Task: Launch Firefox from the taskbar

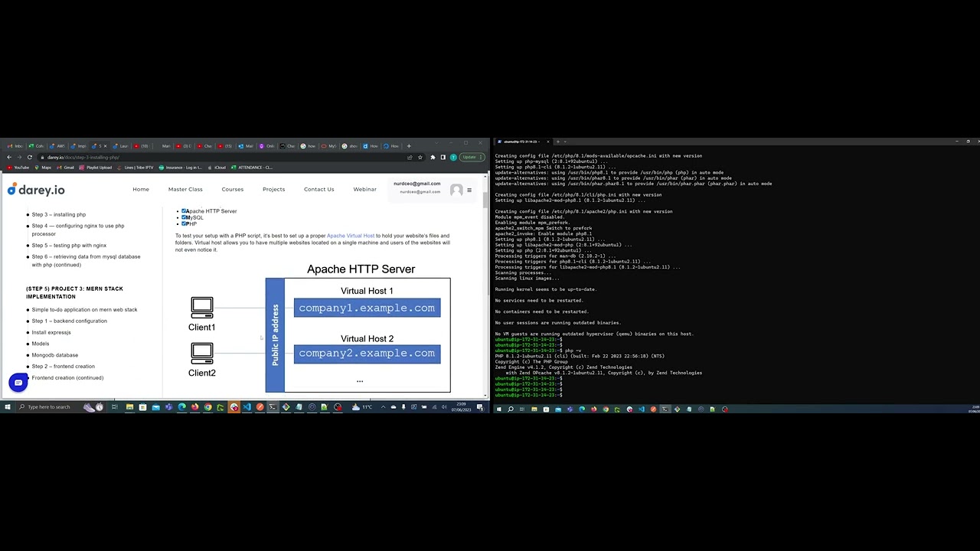Action: 194,406
